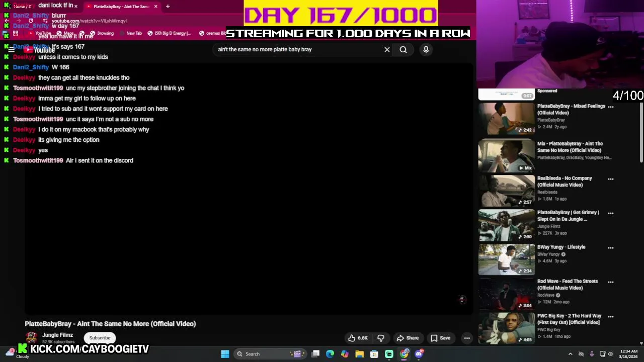Screen dimensions: 644x362
Task: Show hidden system tray icons chevron
Action: [x=570, y=354]
